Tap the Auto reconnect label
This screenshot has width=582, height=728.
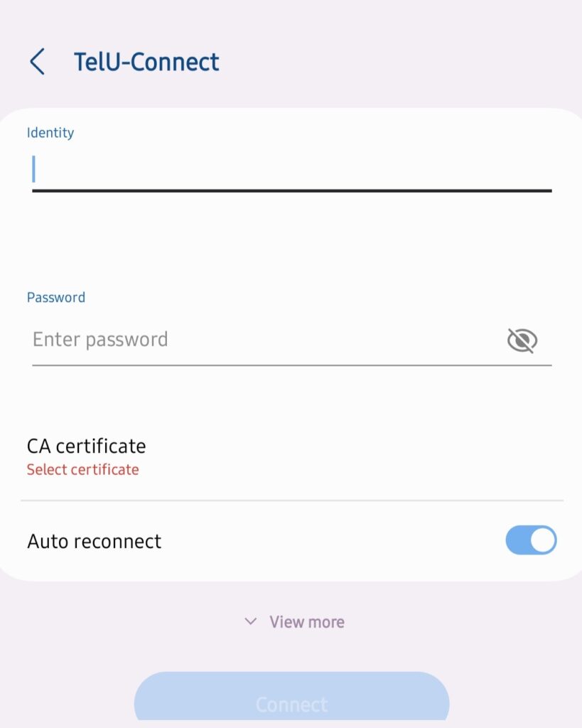95,541
